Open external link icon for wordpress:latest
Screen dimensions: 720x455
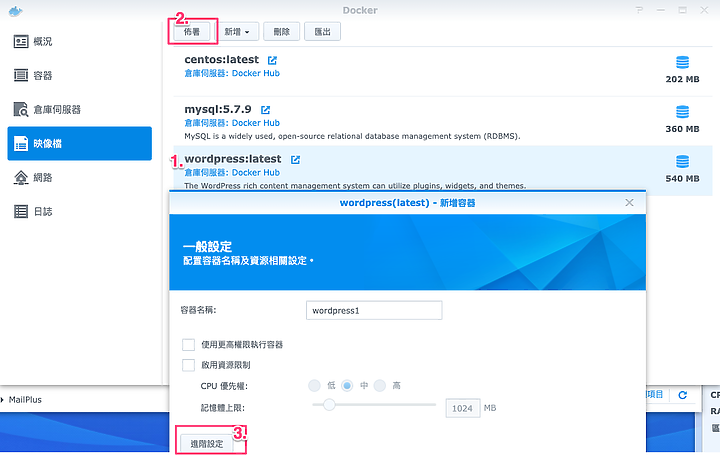point(295,159)
